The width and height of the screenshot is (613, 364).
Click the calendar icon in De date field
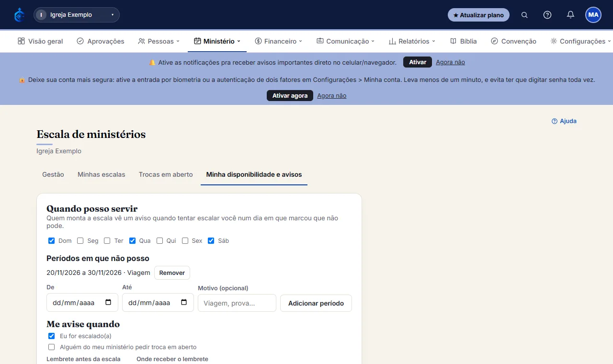pyautogui.click(x=108, y=302)
